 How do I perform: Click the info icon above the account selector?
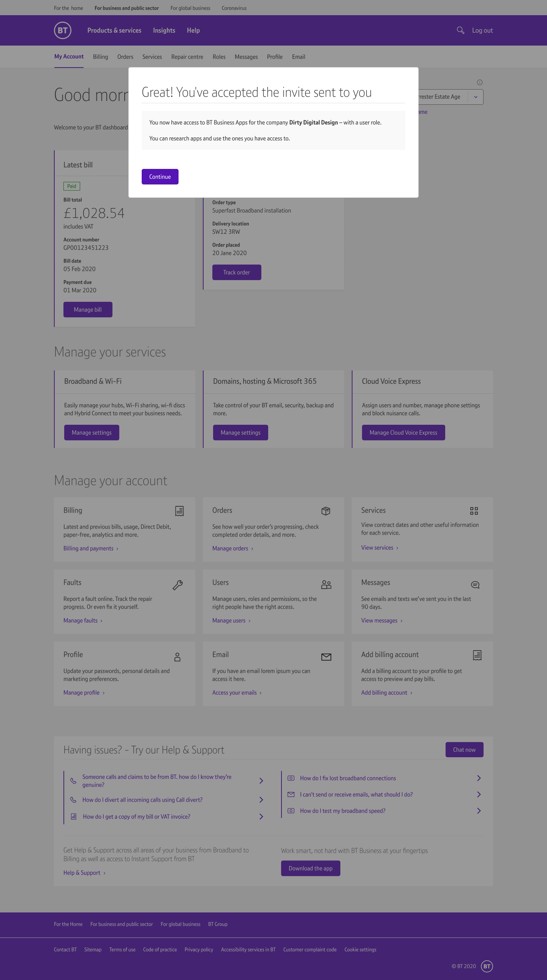480,82
